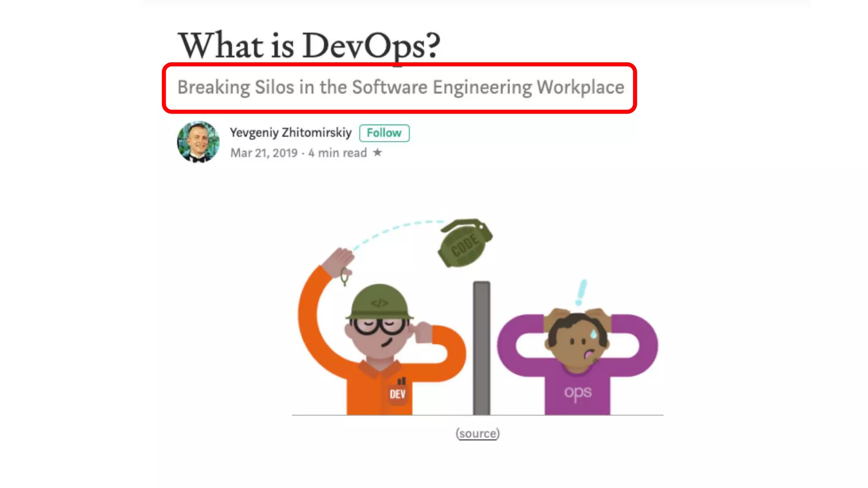This screenshot has width=868, height=488.
Task: Click the Mar 21, 2019 publish date
Action: point(264,153)
